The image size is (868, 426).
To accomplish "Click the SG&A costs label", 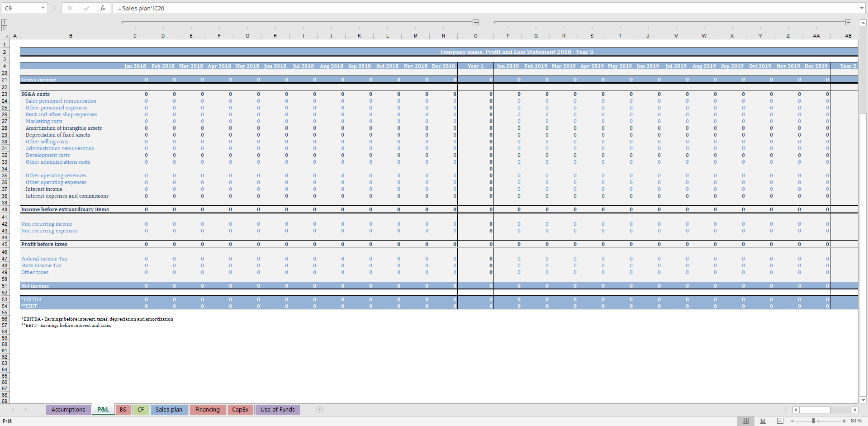I will coord(35,94).
